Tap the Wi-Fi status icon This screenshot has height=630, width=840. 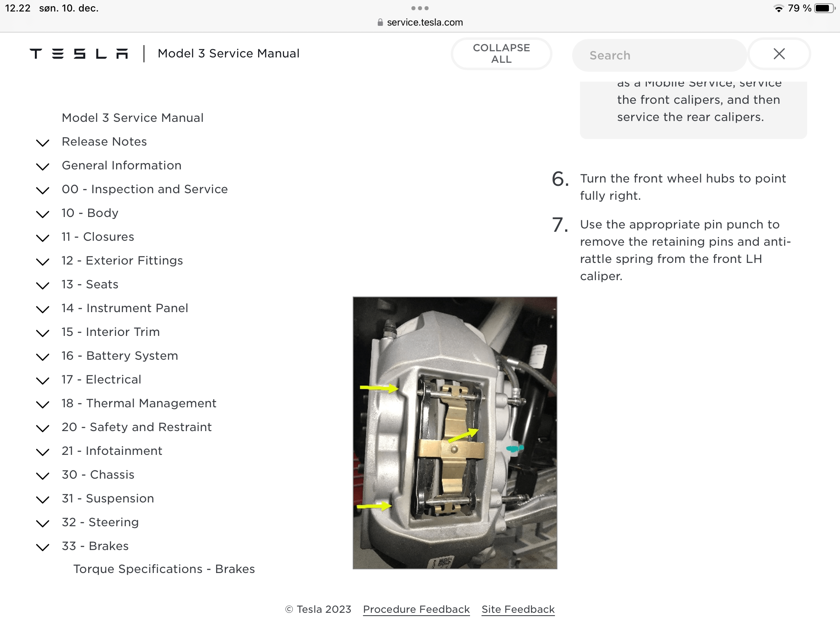[x=778, y=9]
